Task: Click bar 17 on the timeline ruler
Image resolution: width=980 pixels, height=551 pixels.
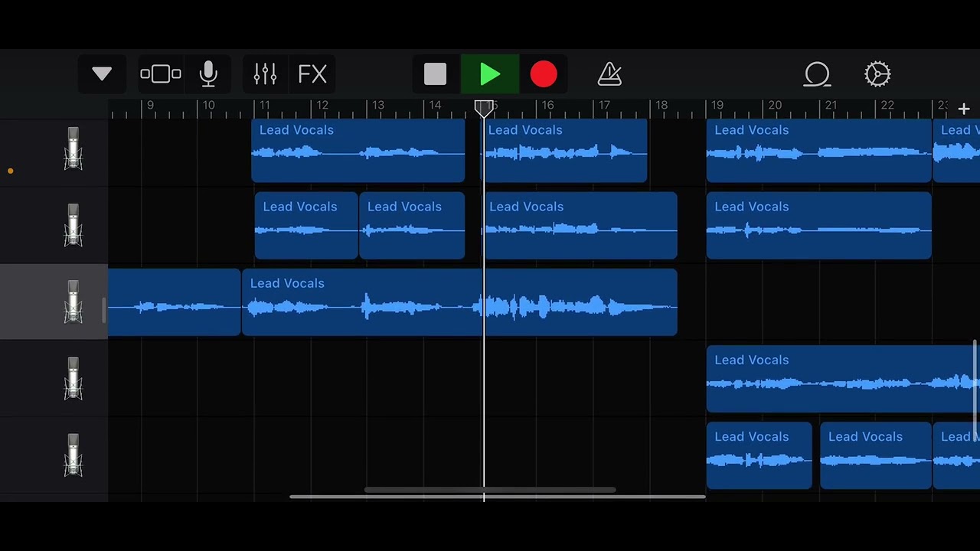Action: (x=604, y=106)
